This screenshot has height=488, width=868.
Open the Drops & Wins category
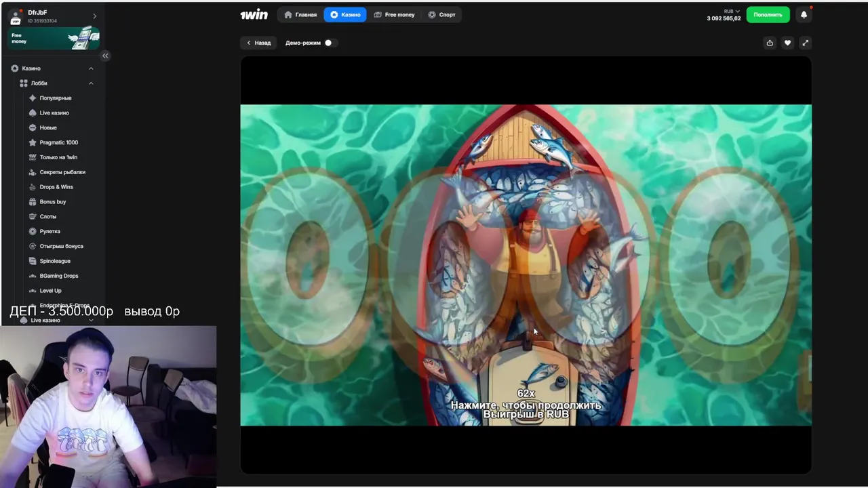pos(56,187)
